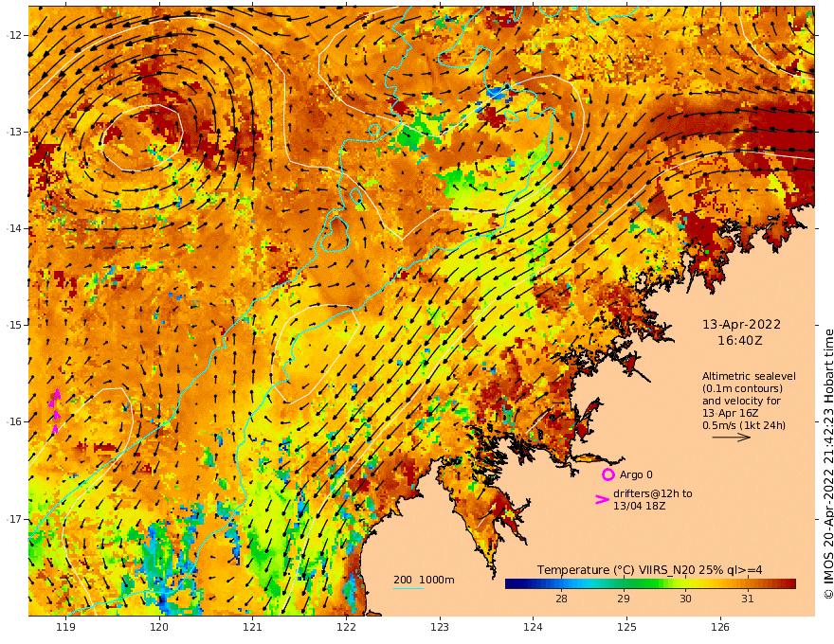Click longitude axis label 126
Image resolution: width=834 pixels, height=644 pixels.
(x=720, y=627)
